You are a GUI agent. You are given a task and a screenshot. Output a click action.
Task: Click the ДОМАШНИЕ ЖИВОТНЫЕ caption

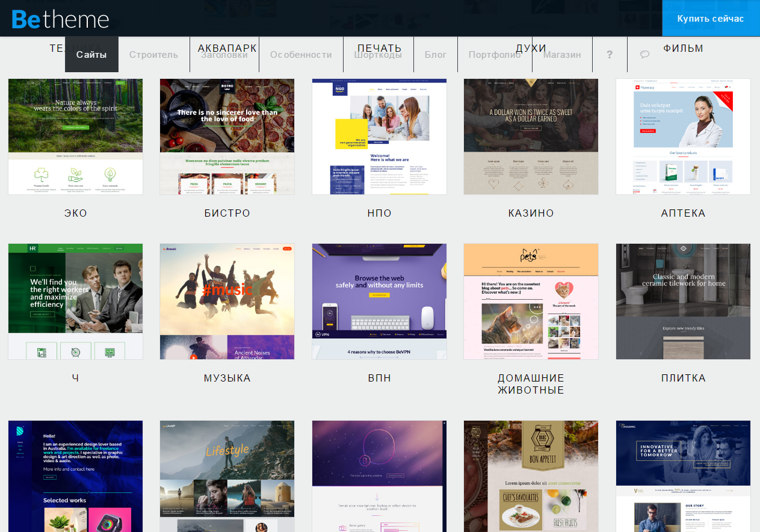point(531,384)
